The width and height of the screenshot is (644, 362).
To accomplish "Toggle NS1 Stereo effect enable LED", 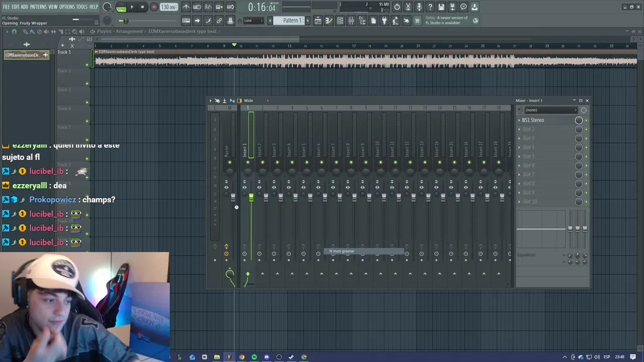I will [x=586, y=120].
